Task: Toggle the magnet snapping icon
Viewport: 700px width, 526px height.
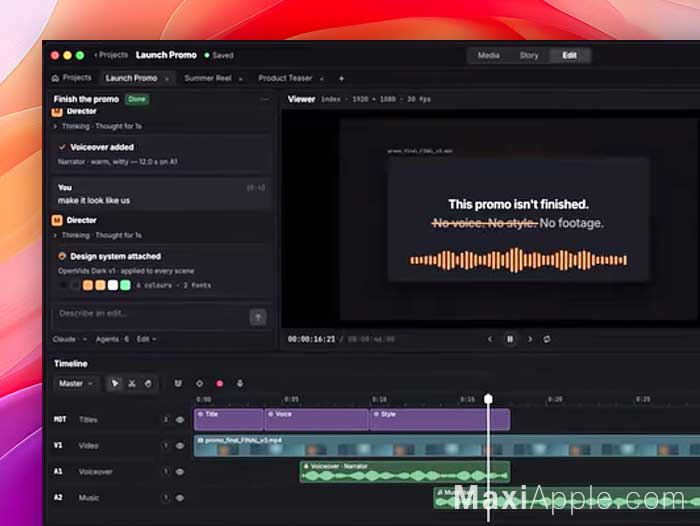Action: (178, 384)
